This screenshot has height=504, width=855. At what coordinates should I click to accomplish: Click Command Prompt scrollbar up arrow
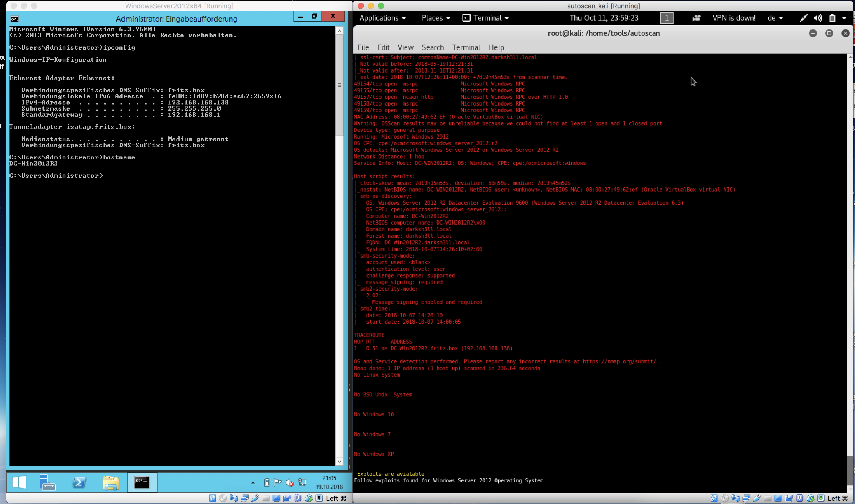[339, 31]
